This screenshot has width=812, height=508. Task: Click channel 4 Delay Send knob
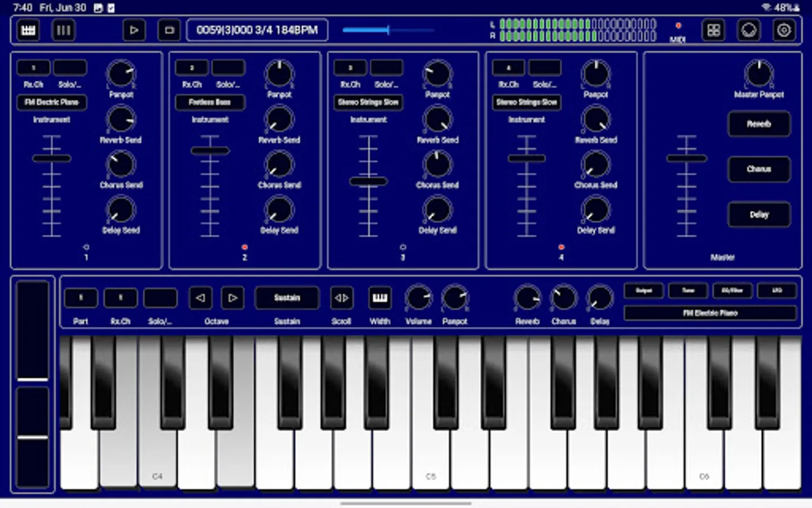(596, 210)
